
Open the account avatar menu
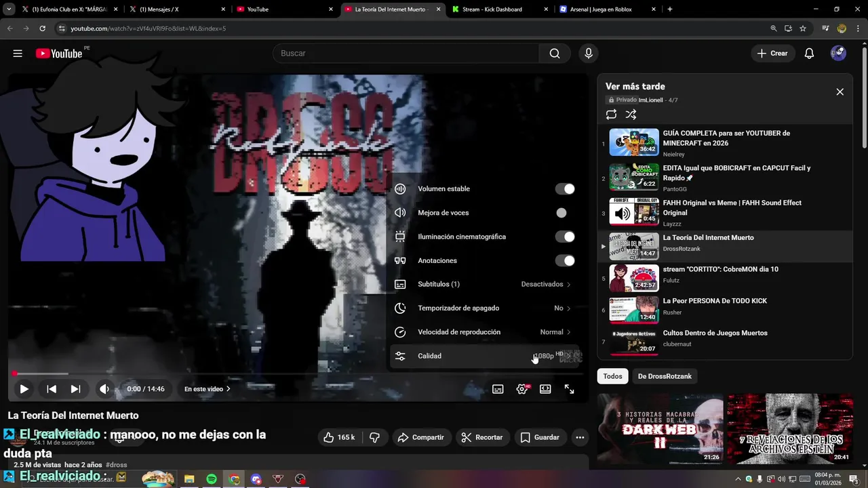(x=838, y=54)
